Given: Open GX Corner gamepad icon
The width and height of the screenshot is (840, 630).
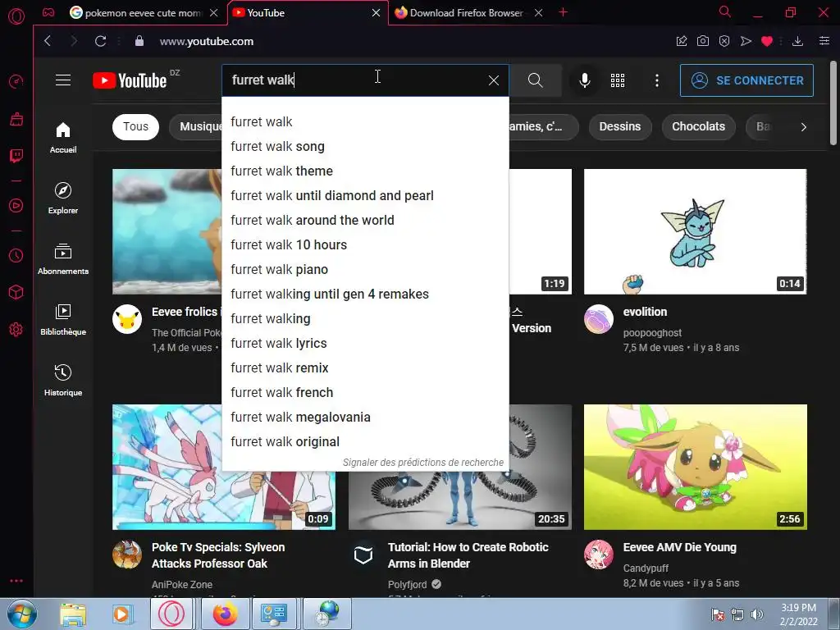Looking at the screenshot, I should click(48, 12).
